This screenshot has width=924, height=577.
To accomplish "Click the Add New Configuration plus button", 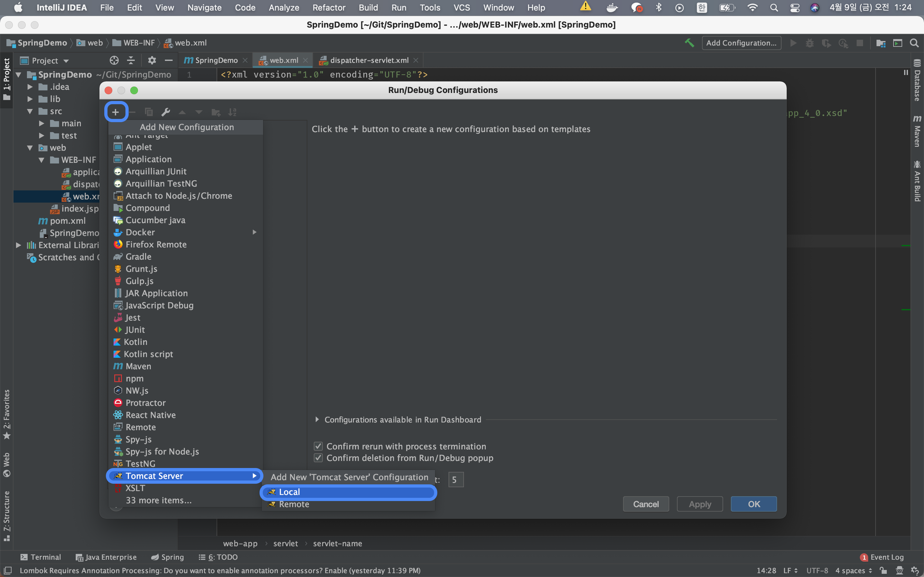I will point(116,112).
